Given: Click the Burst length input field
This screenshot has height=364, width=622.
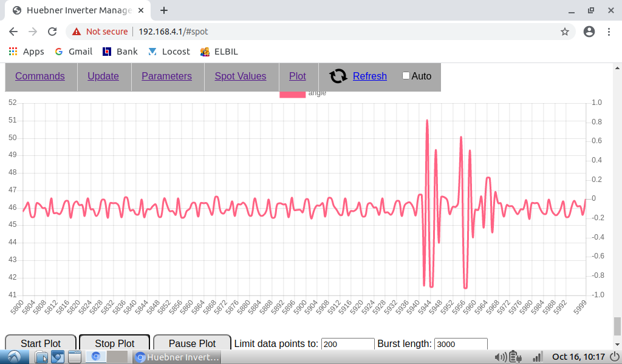Looking at the screenshot, I should 460,344.
